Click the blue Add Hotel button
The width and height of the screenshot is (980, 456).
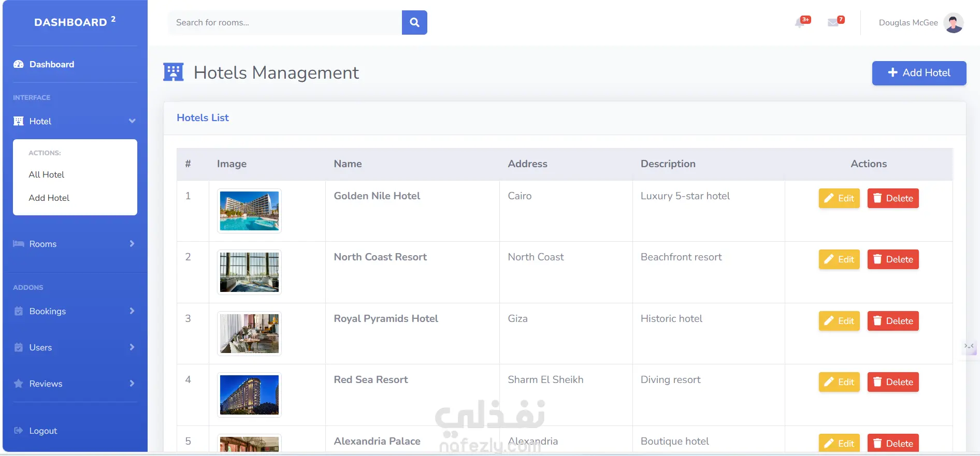(919, 73)
